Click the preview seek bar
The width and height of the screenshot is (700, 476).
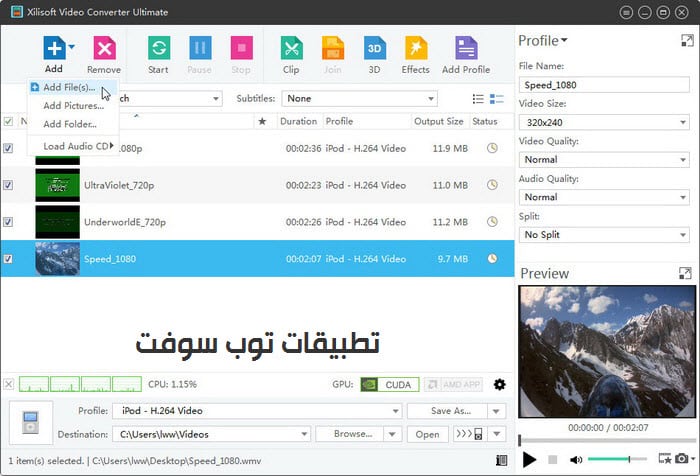pos(607,441)
